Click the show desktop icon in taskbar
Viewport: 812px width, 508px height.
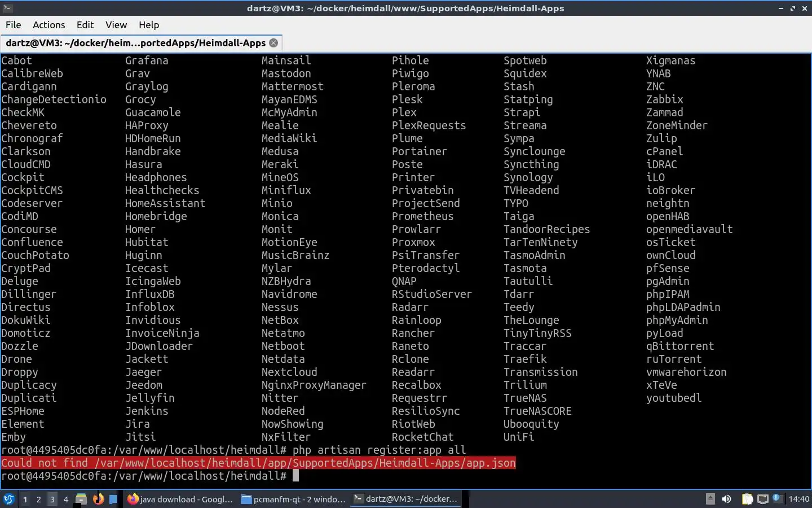(x=113, y=499)
